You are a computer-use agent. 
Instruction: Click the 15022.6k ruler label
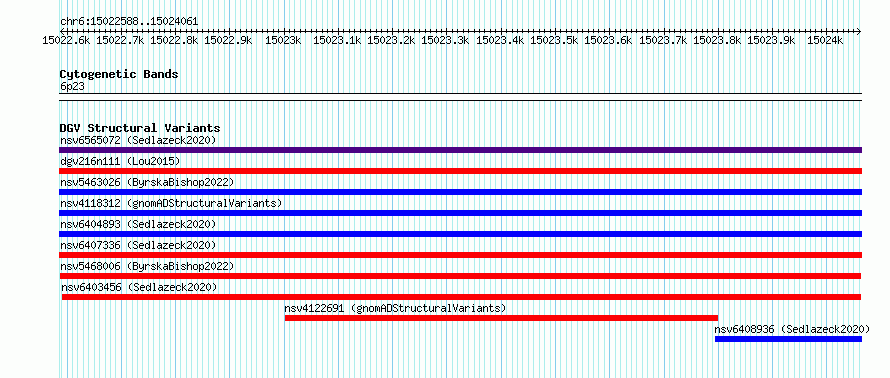click(66, 41)
